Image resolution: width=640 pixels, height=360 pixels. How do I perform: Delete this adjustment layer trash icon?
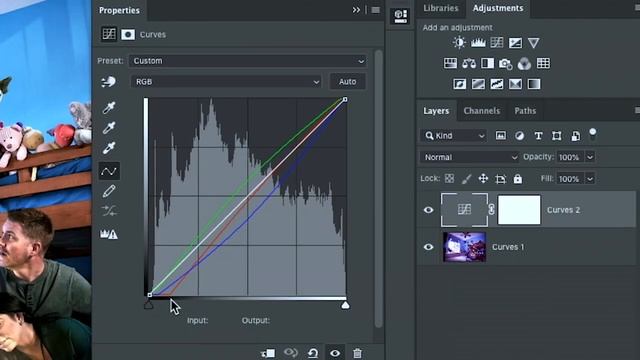tap(357, 353)
